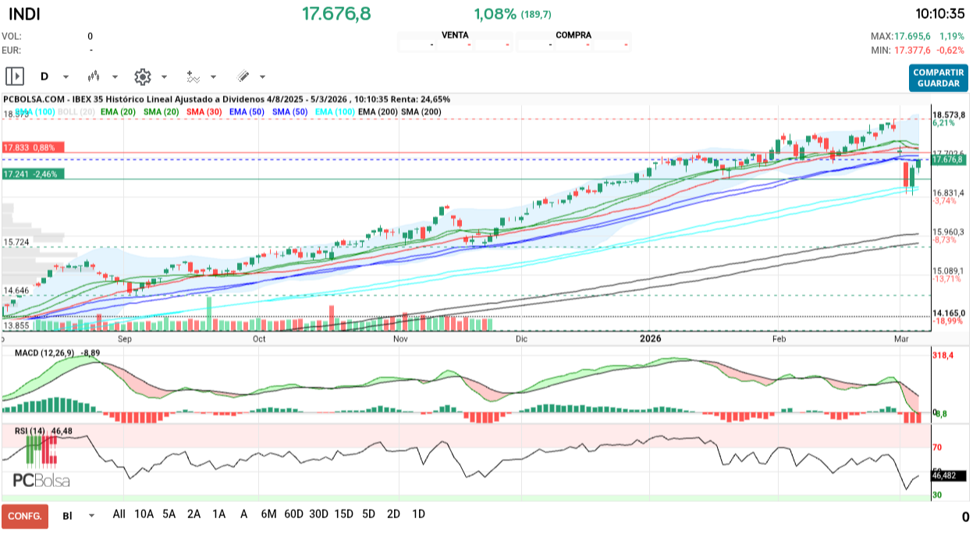Click the D timeframe icon
The height and width of the screenshot is (533, 980).
pos(44,76)
